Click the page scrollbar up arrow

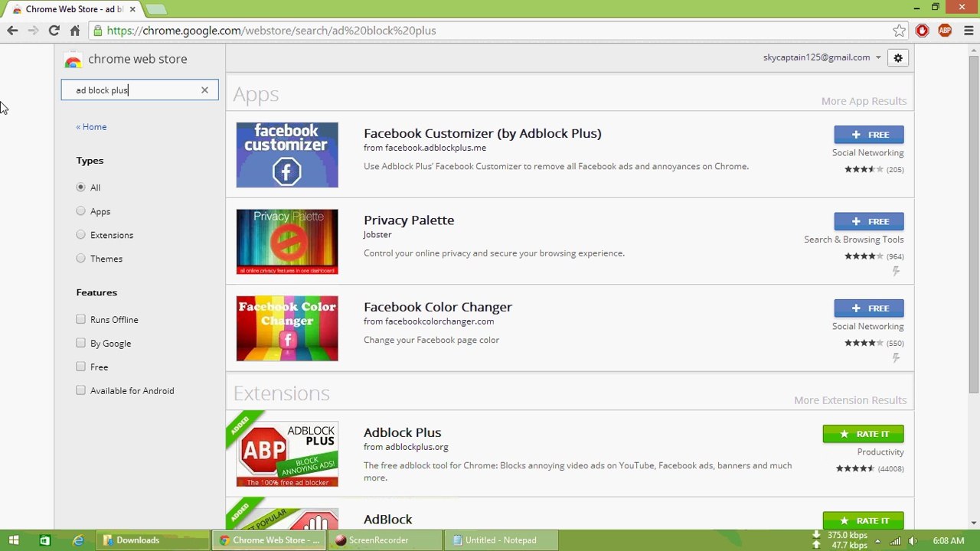[973, 50]
